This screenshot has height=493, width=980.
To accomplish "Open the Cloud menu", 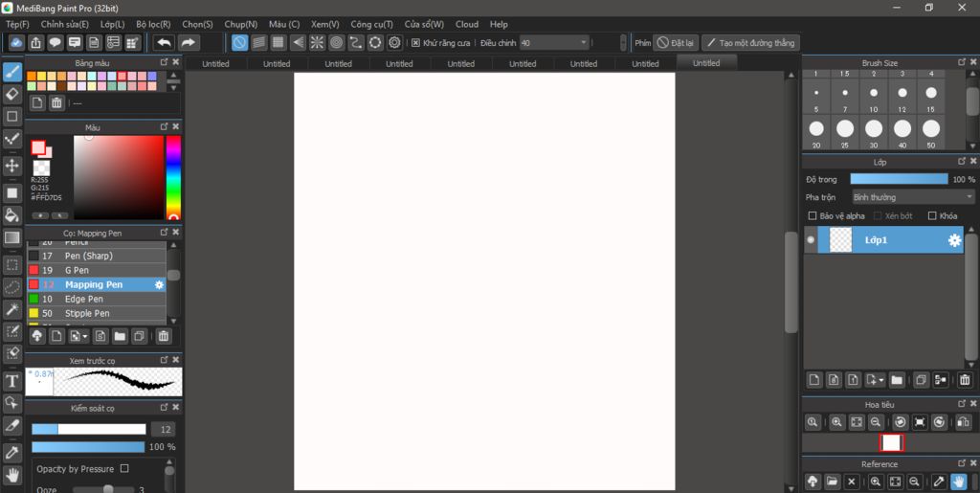I will tap(467, 24).
